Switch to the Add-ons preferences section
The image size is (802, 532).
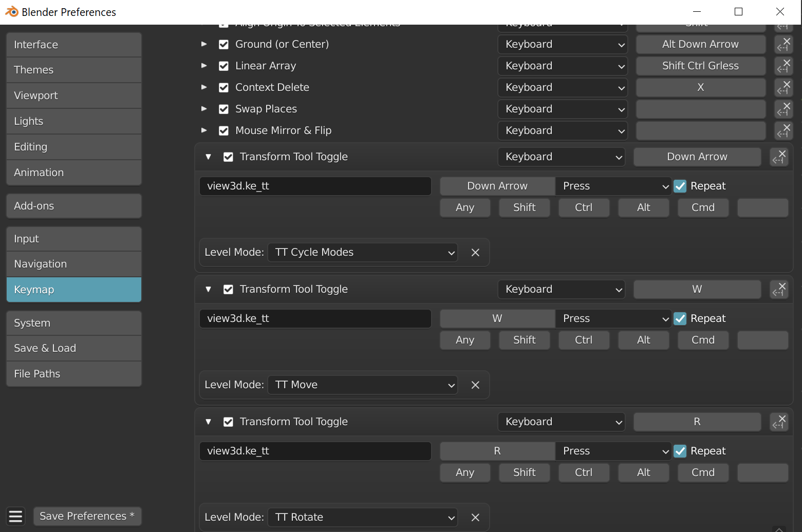[x=74, y=206]
